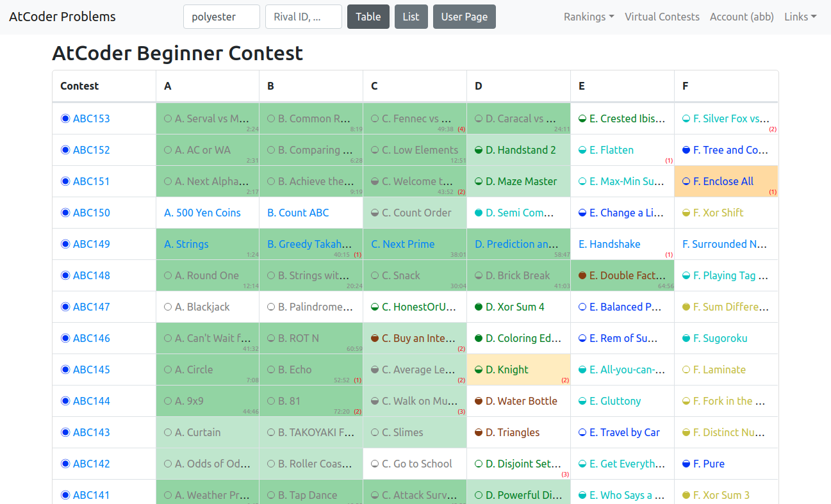Screen dimensions: 831x504
Task: Click the cyan circle beside D. Semi Common
Action: 479,213
